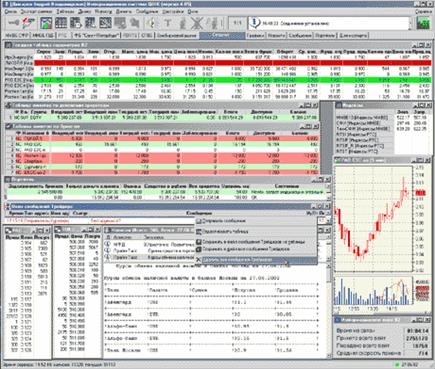Click the letter T toolbar icon
Screen dimensions: 435x369
(168, 23)
